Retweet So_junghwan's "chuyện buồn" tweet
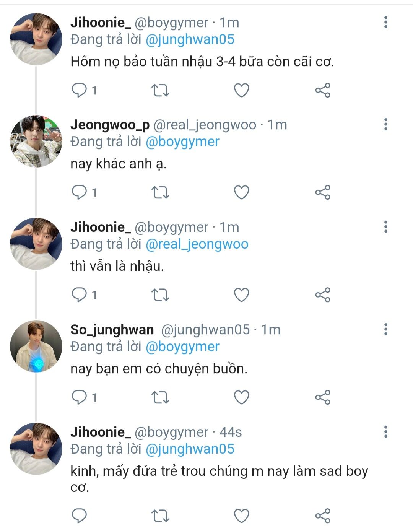Screen dimensions: 413x532 [160, 397]
